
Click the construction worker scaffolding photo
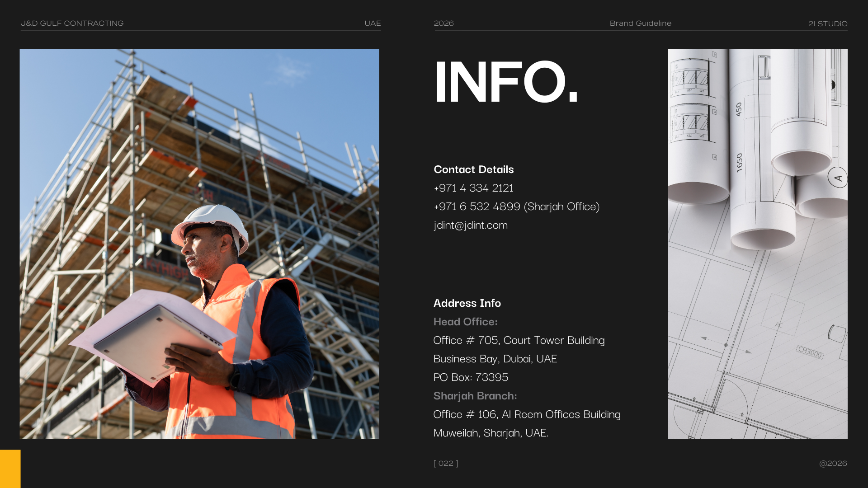click(x=199, y=244)
